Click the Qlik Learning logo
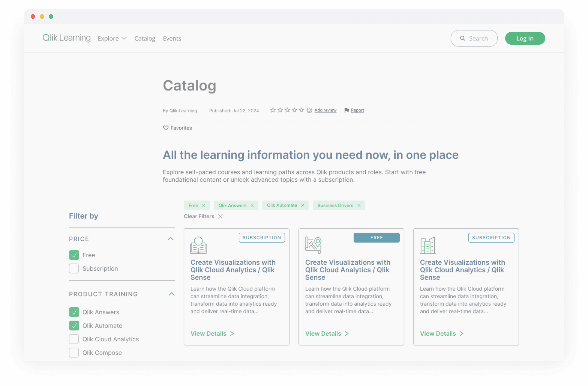 tap(66, 38)
